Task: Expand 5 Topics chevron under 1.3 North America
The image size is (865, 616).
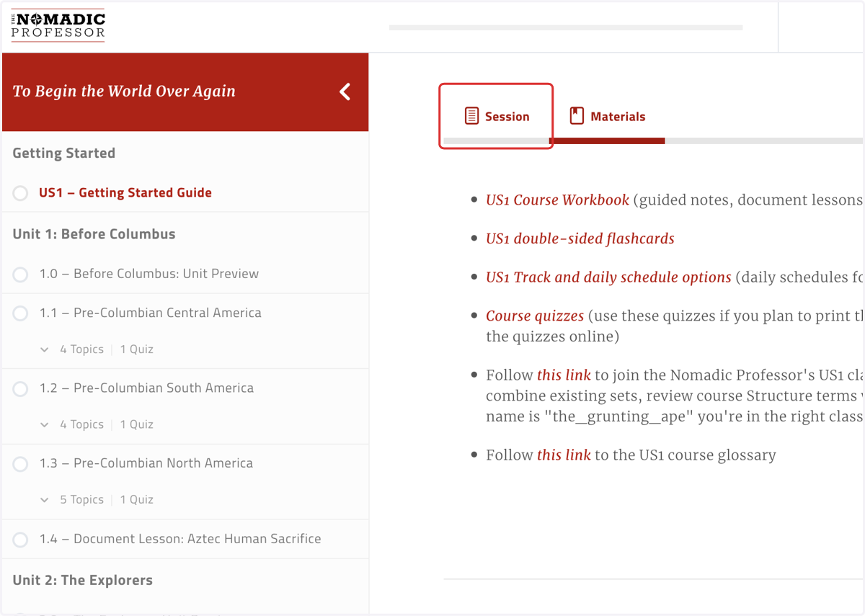Action: coord(45,500)
